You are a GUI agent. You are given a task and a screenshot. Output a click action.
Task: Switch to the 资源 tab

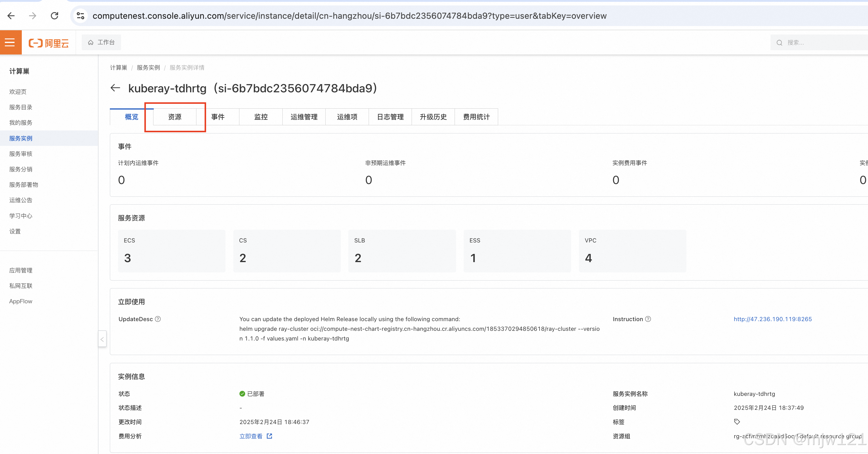click(175, 117)
